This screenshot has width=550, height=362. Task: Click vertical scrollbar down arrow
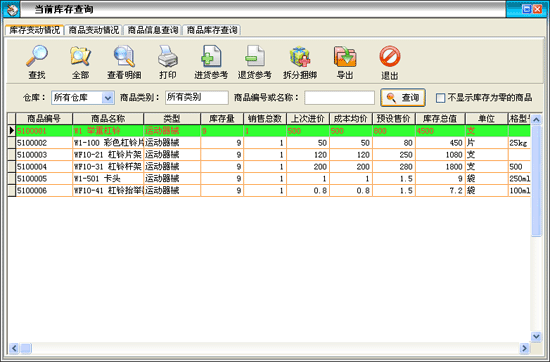[x=536, y=337]
